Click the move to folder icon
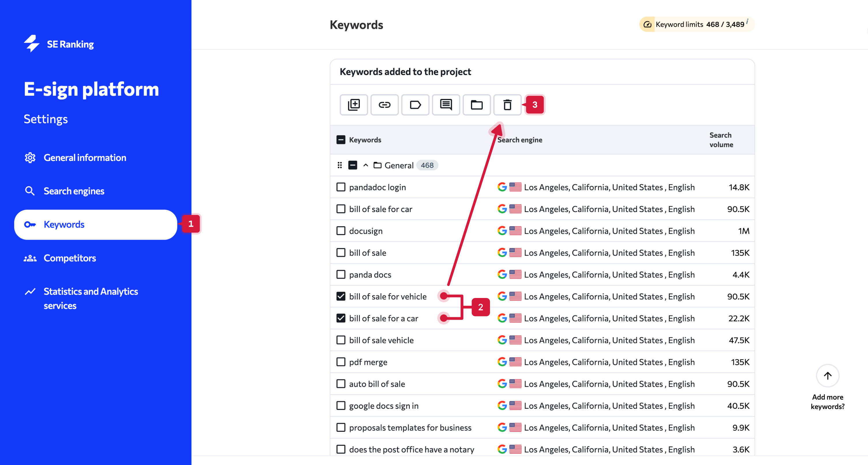The width and height of the screenshot is (868, 465). click(x=476, y=105)
